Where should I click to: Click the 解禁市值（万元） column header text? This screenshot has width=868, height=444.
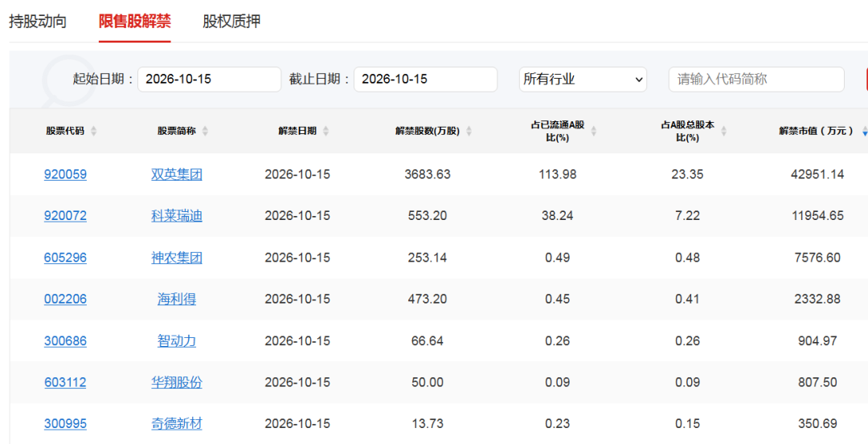pyautogui.click(x=817, y=131)
